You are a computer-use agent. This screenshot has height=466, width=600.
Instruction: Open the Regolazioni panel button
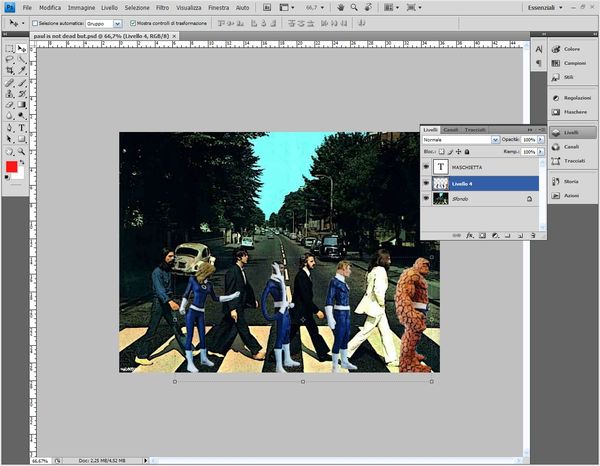572,98
